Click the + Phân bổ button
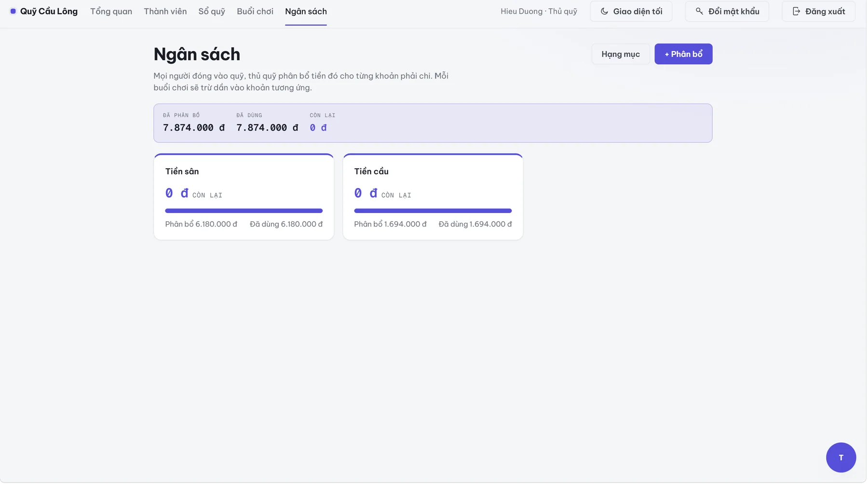 pos(684,54)
